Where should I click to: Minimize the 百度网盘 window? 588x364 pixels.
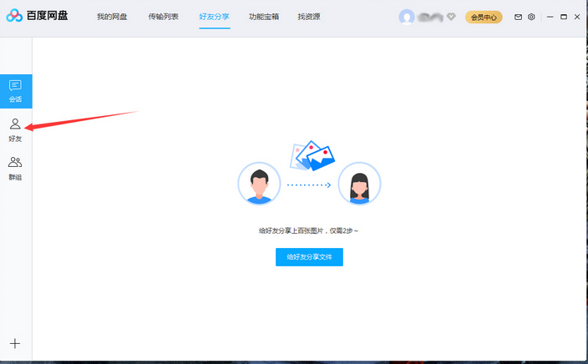tap(550, 17)
